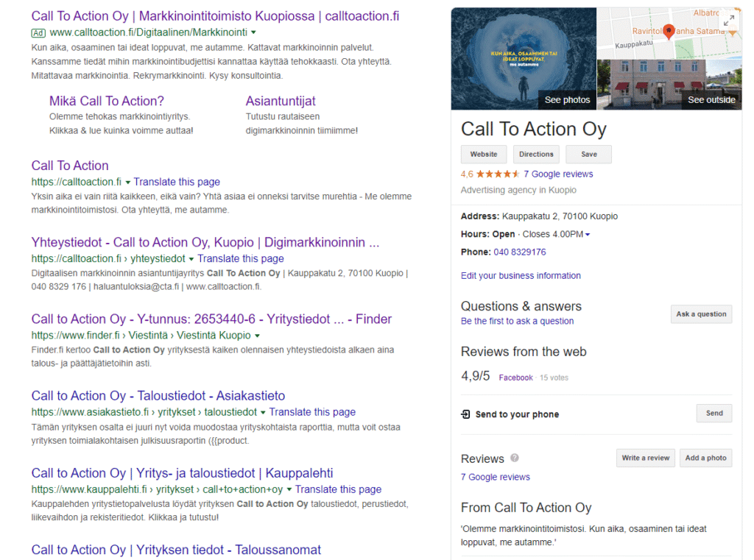
Task: Click Send button for phone
Action: (714, 413)
